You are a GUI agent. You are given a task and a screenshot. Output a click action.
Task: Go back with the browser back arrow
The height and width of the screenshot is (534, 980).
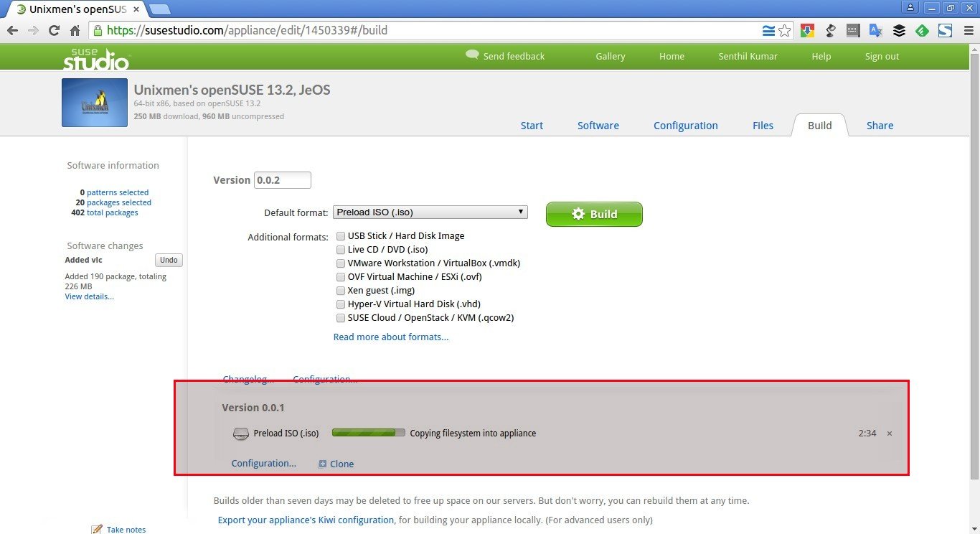(x=12, y=31)
